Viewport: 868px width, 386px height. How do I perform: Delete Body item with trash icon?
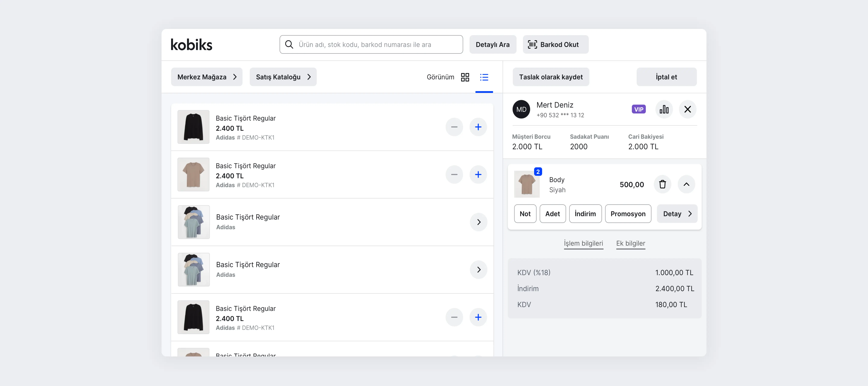[662, 184]
